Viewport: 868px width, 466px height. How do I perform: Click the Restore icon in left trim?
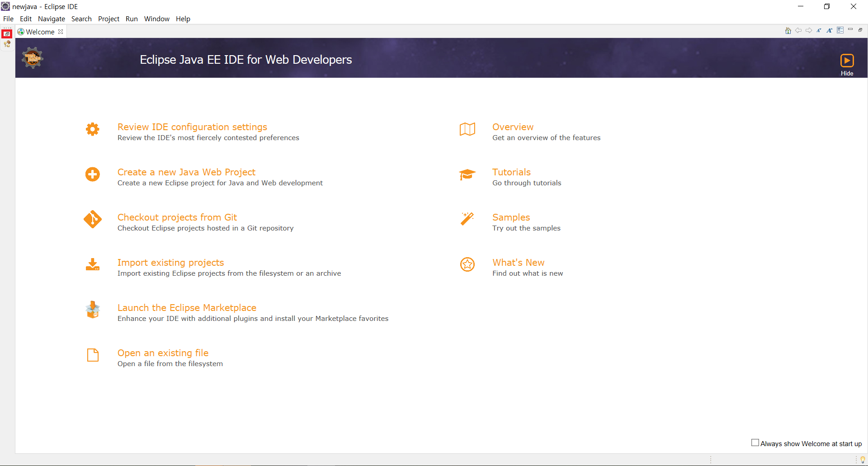tap(7, 34)
